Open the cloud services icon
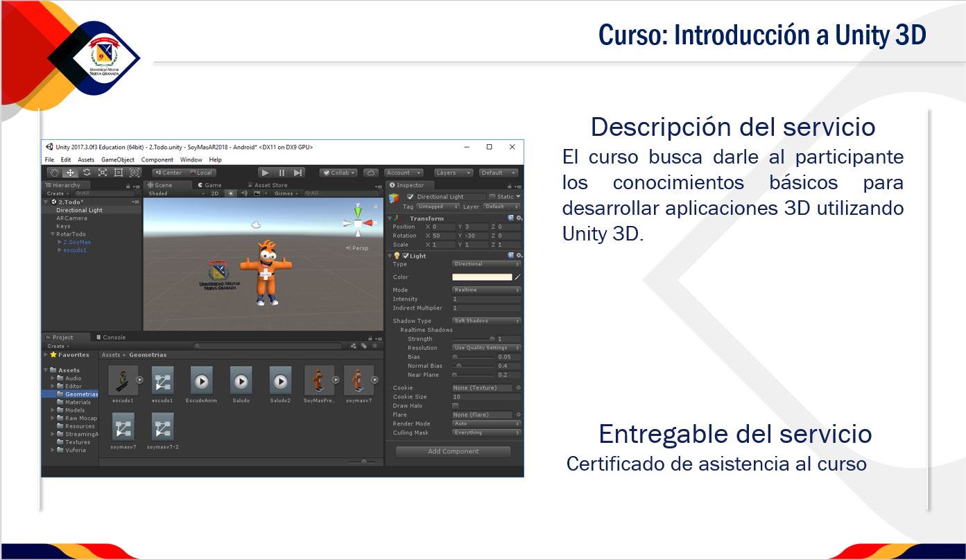Screen dimensions: 966x560 371,173
